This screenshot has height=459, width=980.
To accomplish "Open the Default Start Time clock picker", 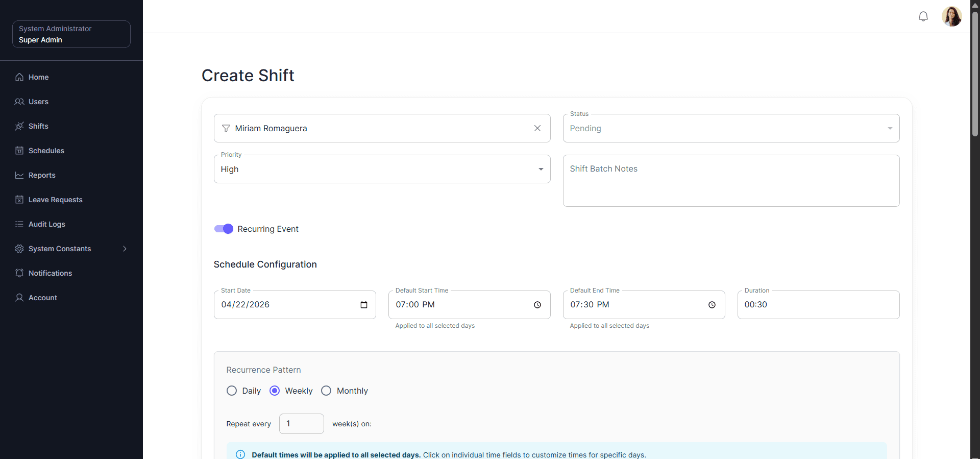I will (x=537, y=305).
